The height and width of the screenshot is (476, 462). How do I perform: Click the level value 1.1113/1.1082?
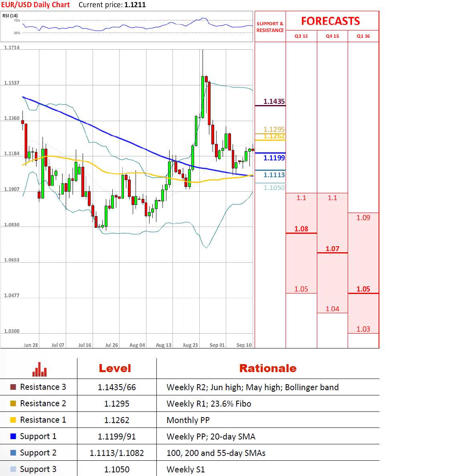[x=117, y=453]
